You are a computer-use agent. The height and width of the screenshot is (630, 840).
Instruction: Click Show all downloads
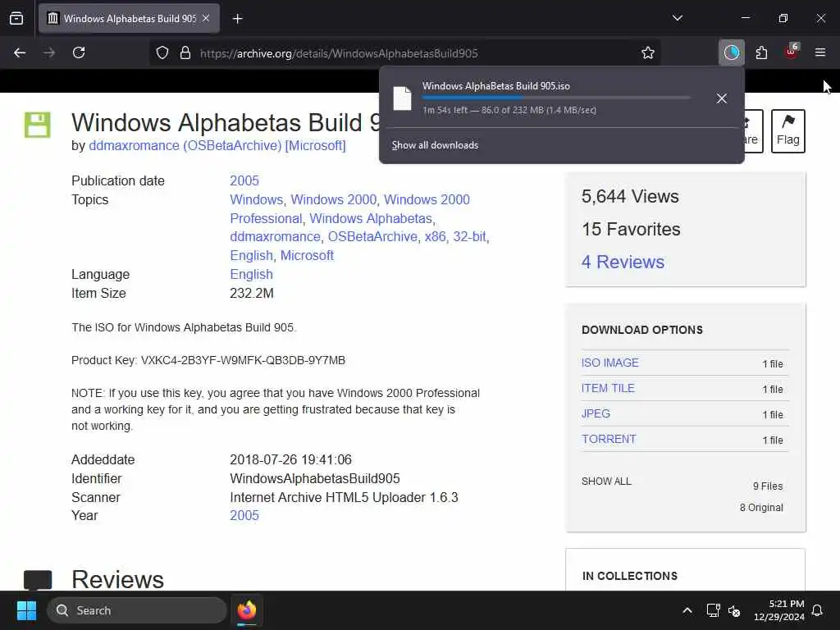coord(435,145)
